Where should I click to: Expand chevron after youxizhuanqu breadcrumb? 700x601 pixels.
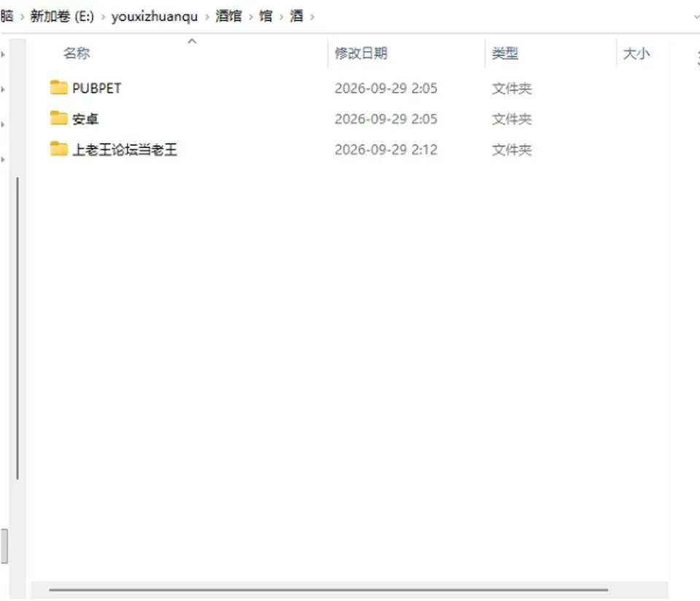pos(206,17)
